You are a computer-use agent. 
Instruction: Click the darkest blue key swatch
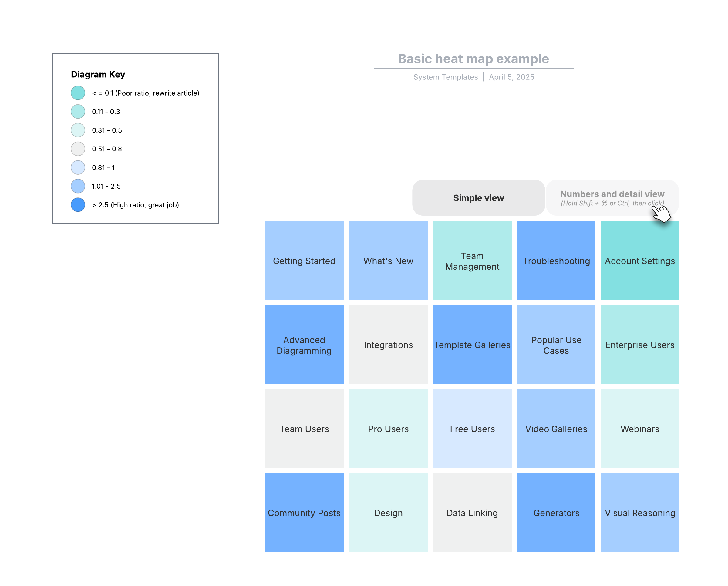(78, 205)
